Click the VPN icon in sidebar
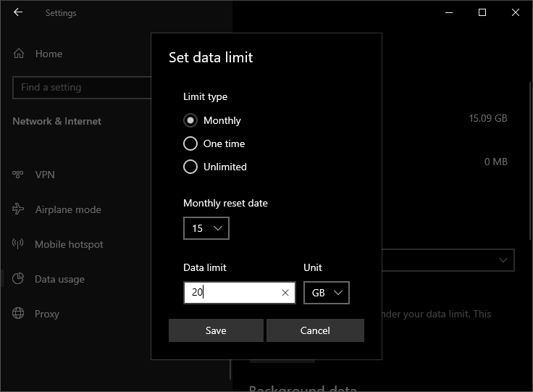533x392 pixels. 19,175
